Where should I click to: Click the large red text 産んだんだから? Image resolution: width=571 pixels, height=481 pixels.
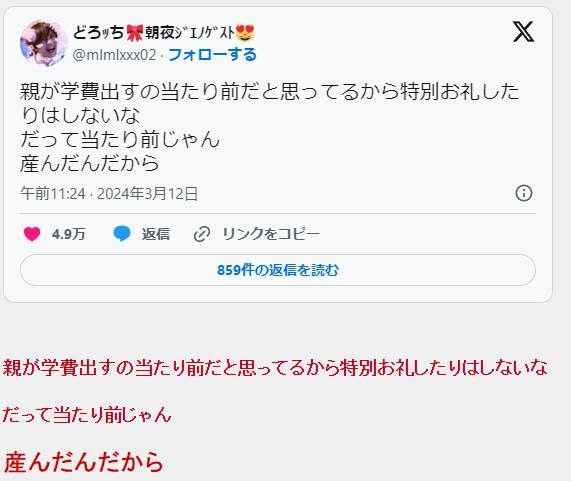click(83, 462)
